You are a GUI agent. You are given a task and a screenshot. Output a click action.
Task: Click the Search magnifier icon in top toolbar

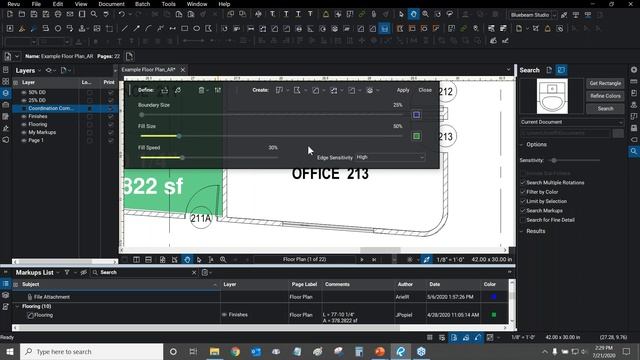pyautogui.click(x=94, y=14)
